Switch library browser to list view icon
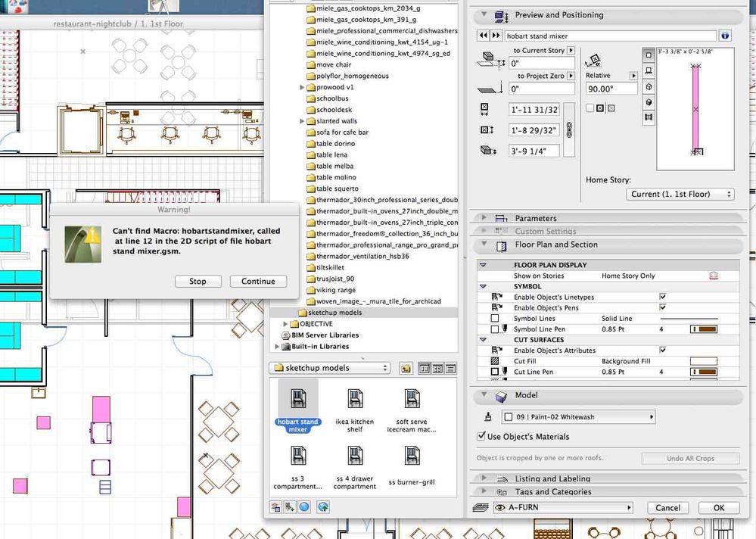This screenshot has height=539, width=756. pyautogui.click(x=450, y=369)
